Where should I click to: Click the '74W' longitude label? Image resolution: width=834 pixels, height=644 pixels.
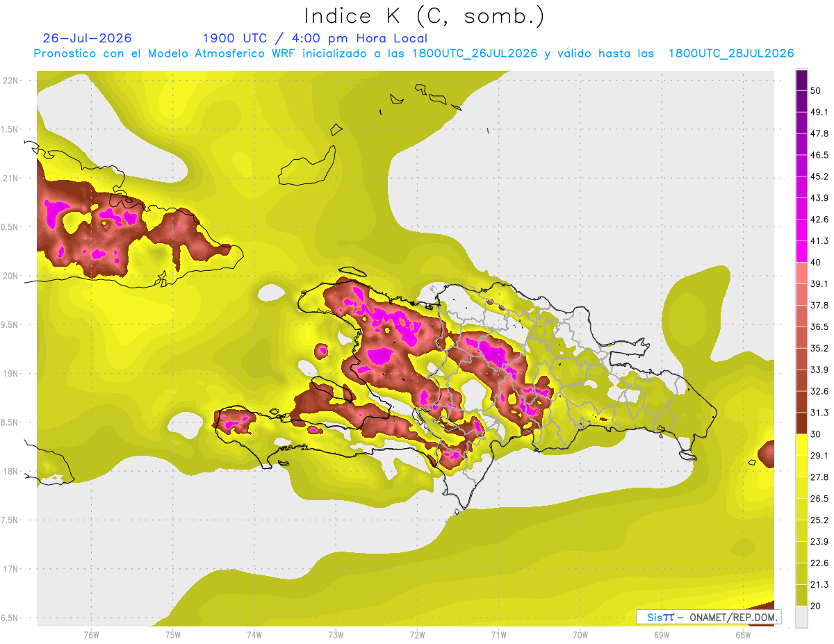[x=254, y=635]
